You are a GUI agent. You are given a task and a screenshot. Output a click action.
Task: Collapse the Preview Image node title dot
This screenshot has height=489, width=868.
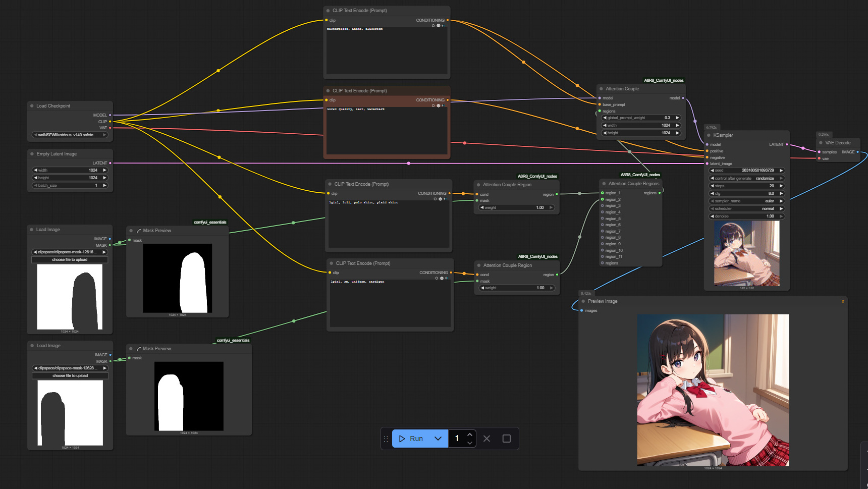click(583, 301)
